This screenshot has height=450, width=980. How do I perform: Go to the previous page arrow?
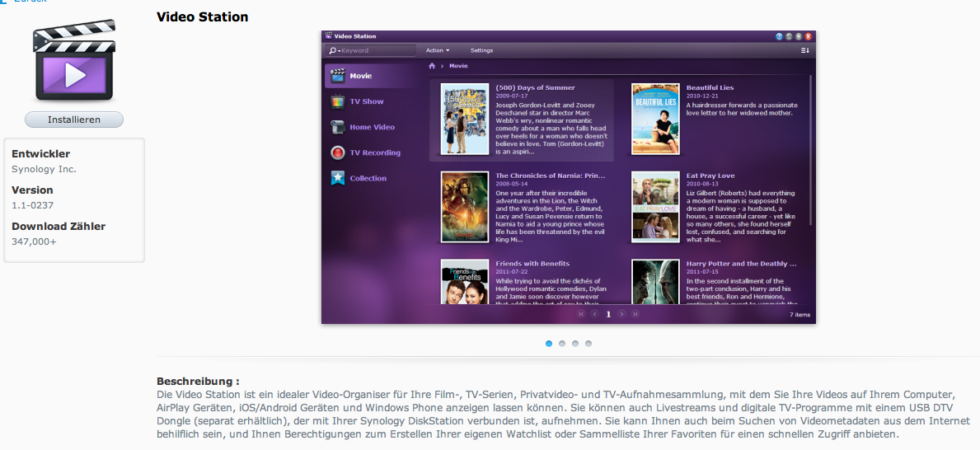click(595, 314)
